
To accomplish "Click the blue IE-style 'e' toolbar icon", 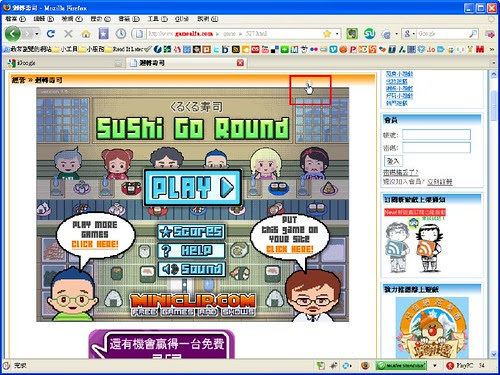I will click(386, 34).
